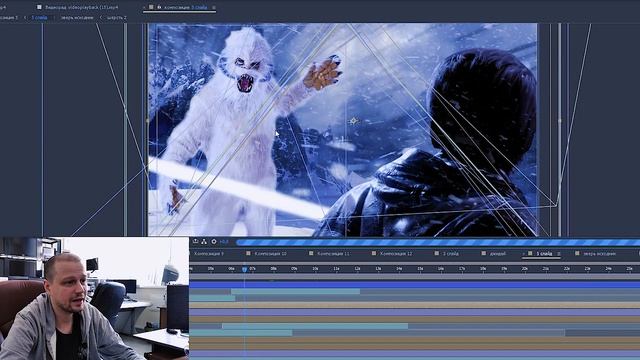
Task: Click the color label square of Композиция 11 tab
Action: [x=311, y=253]
